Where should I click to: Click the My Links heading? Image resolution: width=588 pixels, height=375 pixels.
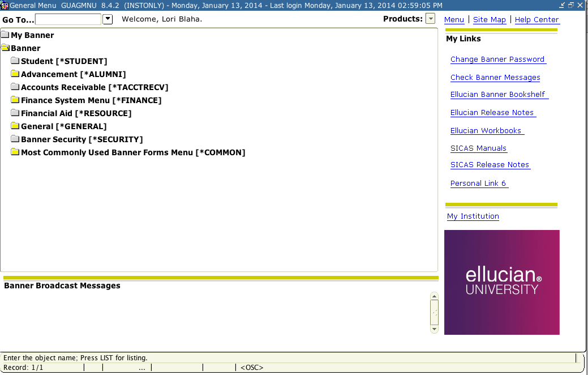[463, 39]
